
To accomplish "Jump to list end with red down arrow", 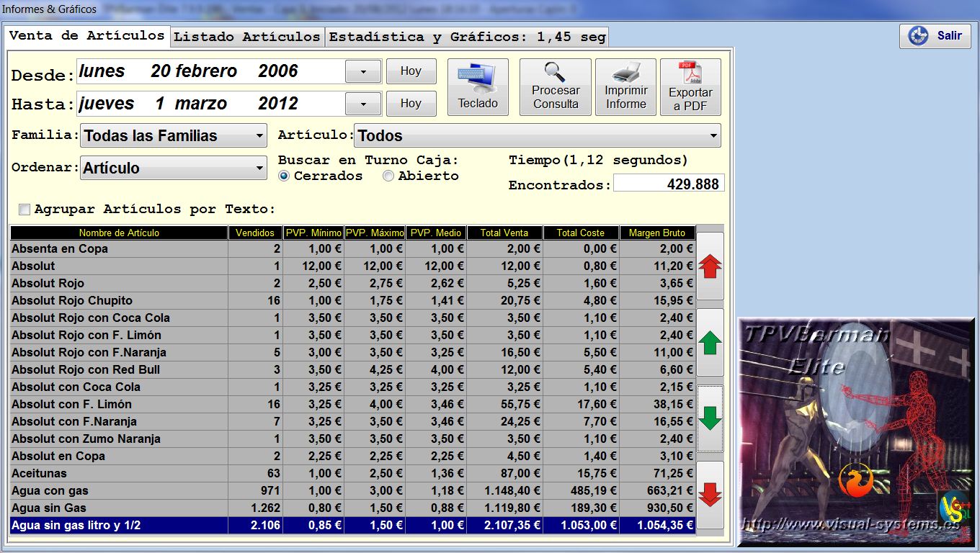I will [710, 495].
